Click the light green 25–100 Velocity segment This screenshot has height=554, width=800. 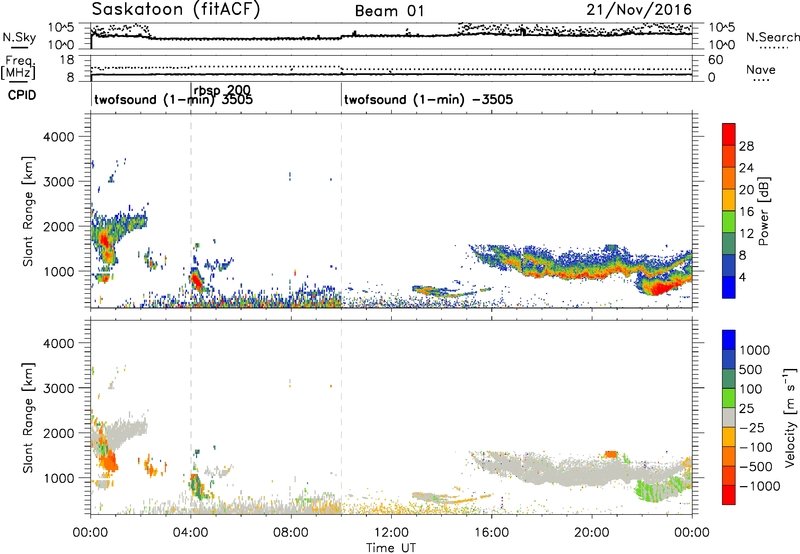729,398
